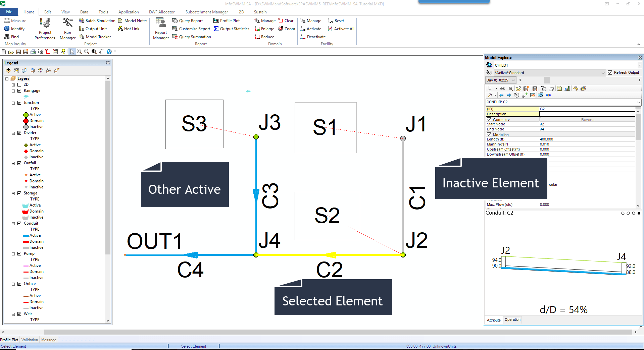This screenshot has width=644, height=350.
Task: Launch the Profile Plot tool
Action: click(x=227, y=21)
